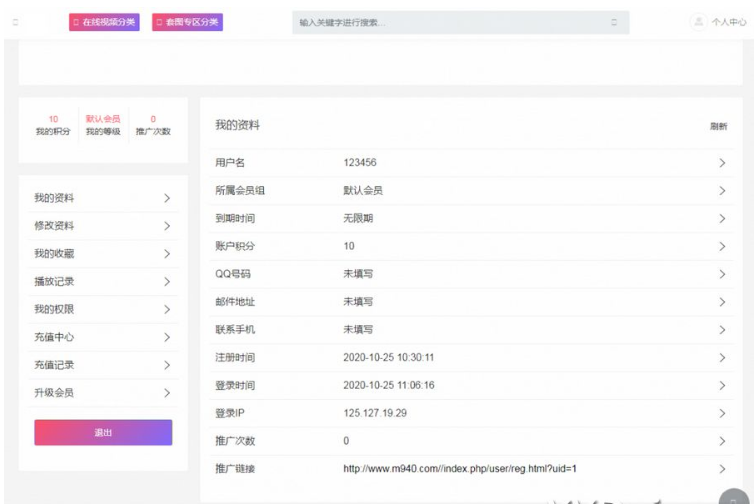Click the 我的积分 points stat
The width and height of the screenshot is (756, 504).
tap(53, 125)
